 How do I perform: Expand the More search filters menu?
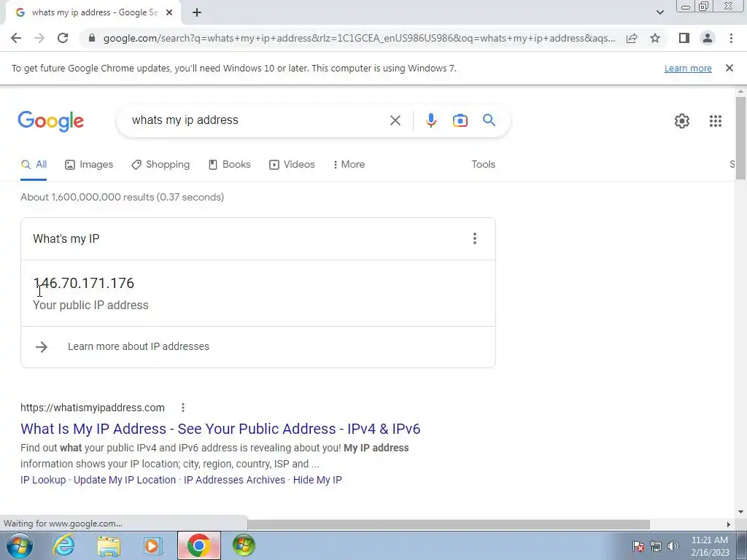click(x=349, y=164)
